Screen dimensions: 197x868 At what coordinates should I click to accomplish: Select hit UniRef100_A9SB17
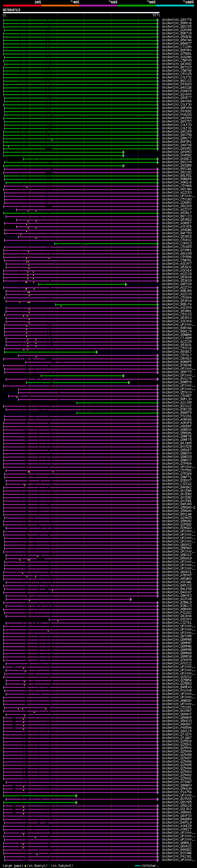(x=177, y=213)
